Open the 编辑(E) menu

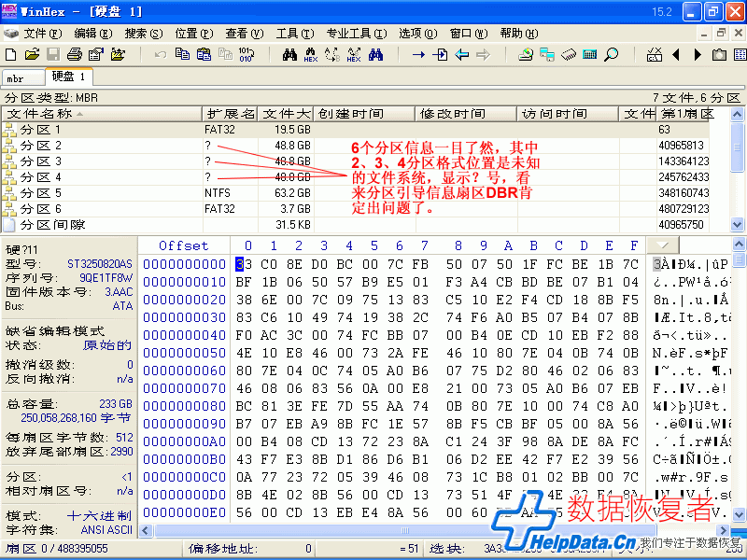click(x=92, y=34)
